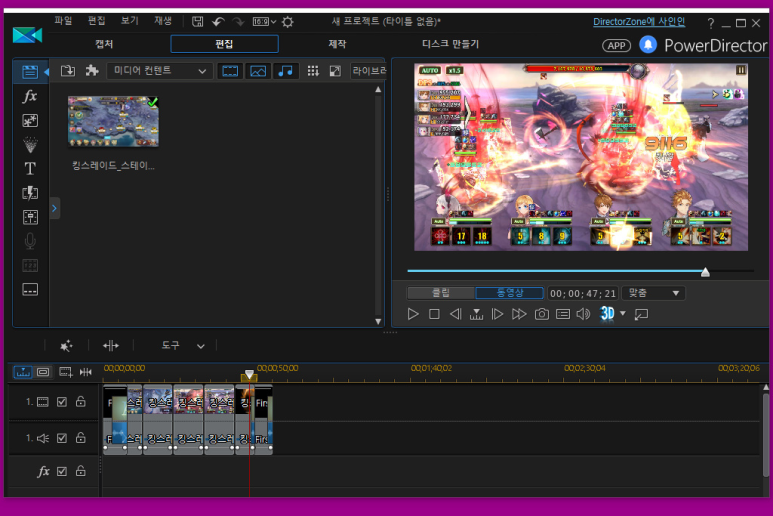Open the PiP Objects Room
The image size is (773, 516).
pyautogui.click(x=30, y=120)
